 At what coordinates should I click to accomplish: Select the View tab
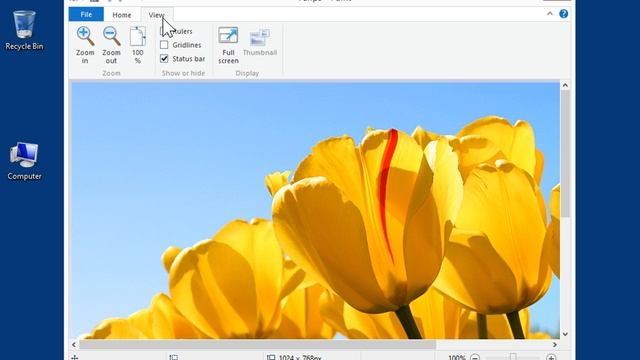click(x=157, y=15)
